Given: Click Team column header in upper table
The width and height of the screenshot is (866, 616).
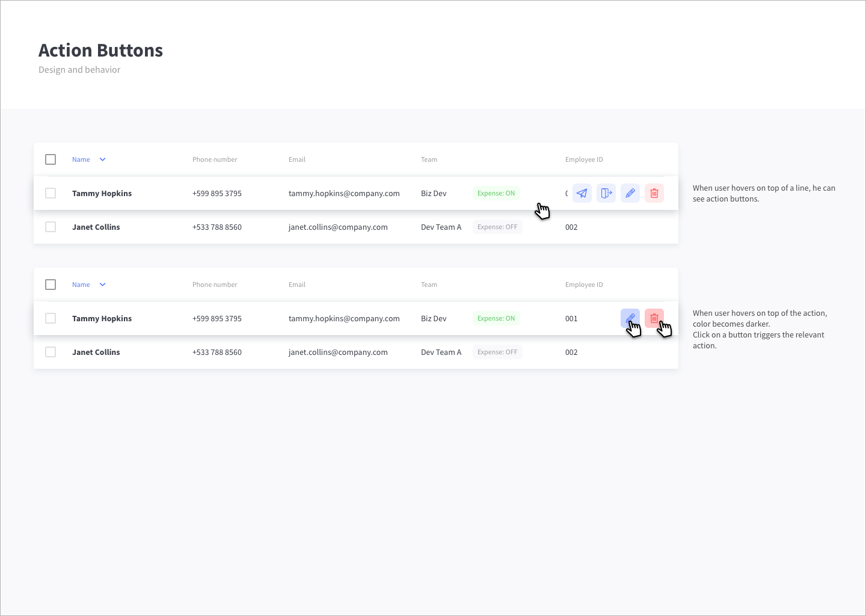Looking at the screenshot, I should point(429,159).
